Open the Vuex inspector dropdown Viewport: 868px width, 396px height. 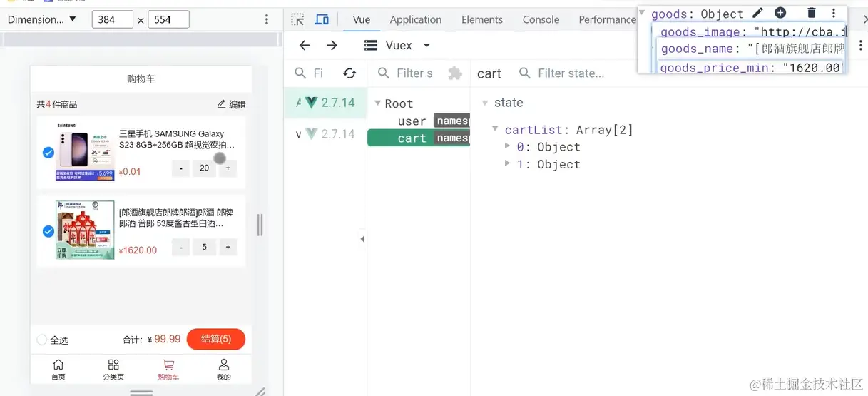tap(397, 46)
